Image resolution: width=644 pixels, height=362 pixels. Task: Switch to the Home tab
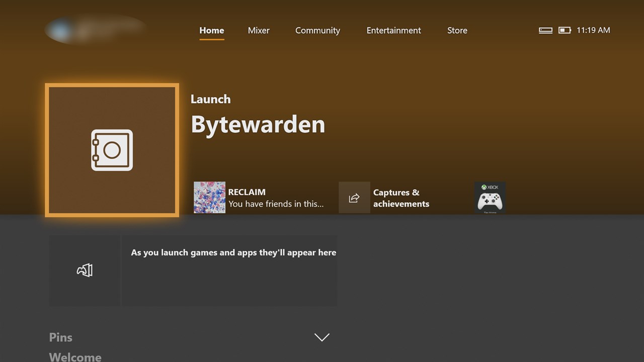click(x=212, y=30)
